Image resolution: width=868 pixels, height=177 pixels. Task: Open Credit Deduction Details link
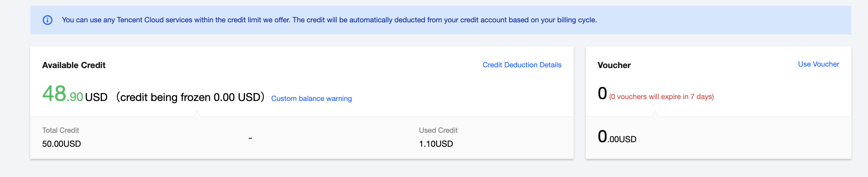tap(522, 65)
